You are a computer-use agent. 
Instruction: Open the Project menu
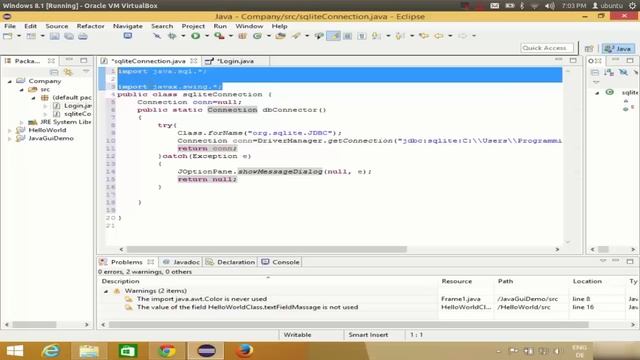click(193, 26)
